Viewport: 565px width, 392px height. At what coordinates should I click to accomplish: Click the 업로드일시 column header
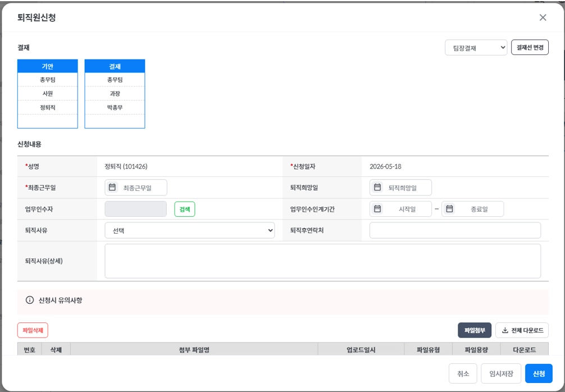pos(361,349)
